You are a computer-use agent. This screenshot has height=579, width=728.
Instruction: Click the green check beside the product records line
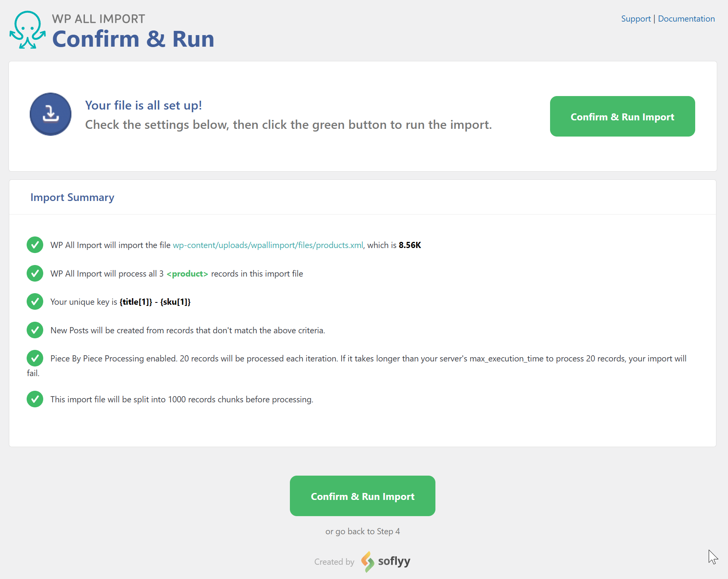pos(35,273)
